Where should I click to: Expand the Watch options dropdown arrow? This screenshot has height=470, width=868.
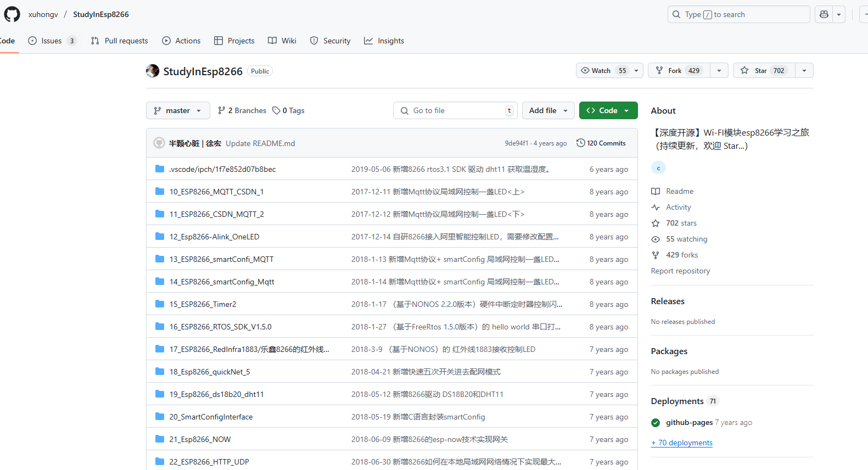tap(636, 70)
